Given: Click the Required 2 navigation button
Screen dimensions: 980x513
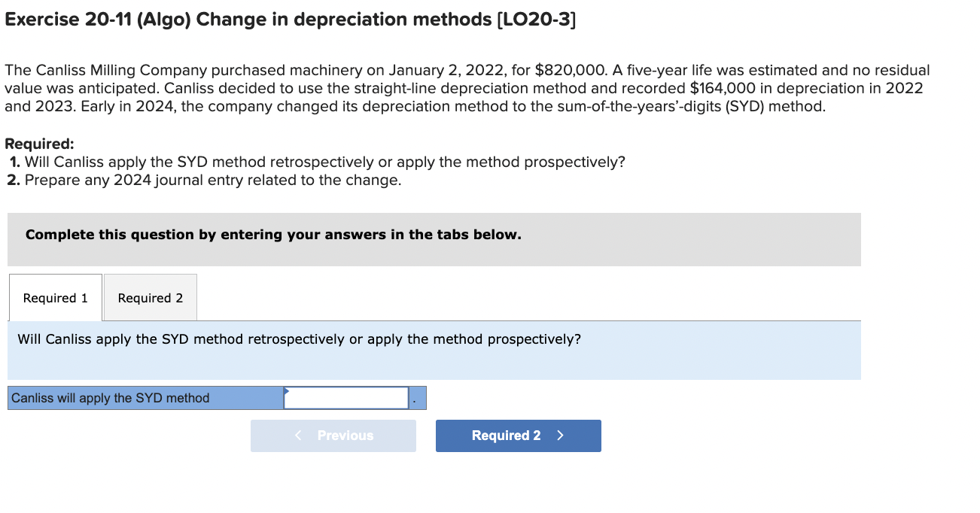Looking at the screenshot, I should point(518,436).
